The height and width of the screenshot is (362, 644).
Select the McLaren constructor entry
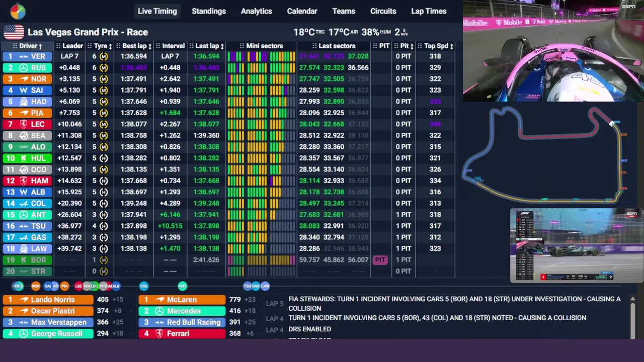pos(182,300)
